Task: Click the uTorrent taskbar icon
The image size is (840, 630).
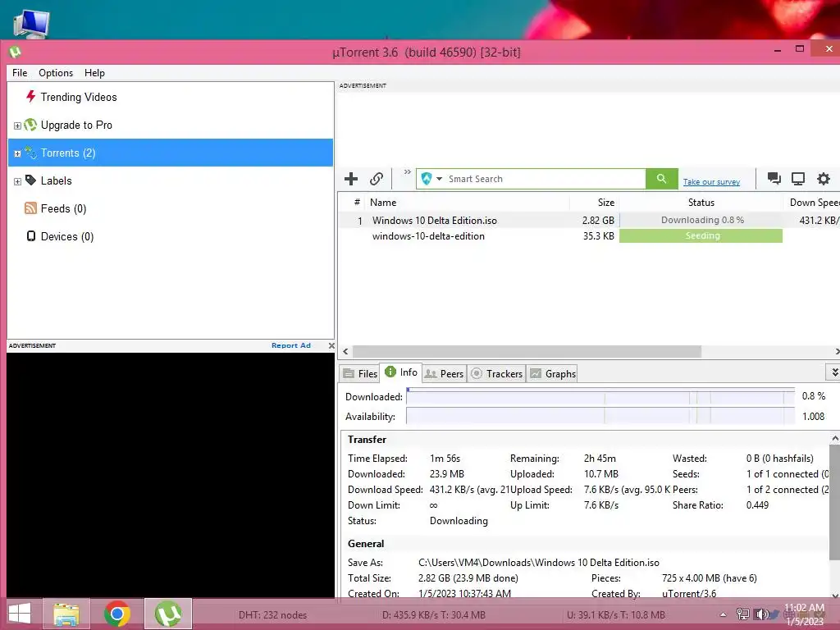Action: tap(168, 614)
